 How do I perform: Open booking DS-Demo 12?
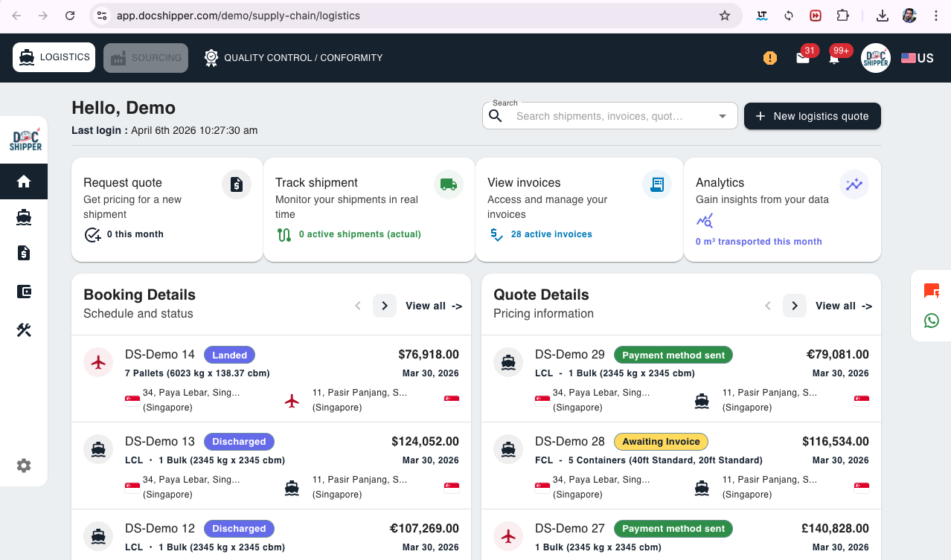point(160,529)
